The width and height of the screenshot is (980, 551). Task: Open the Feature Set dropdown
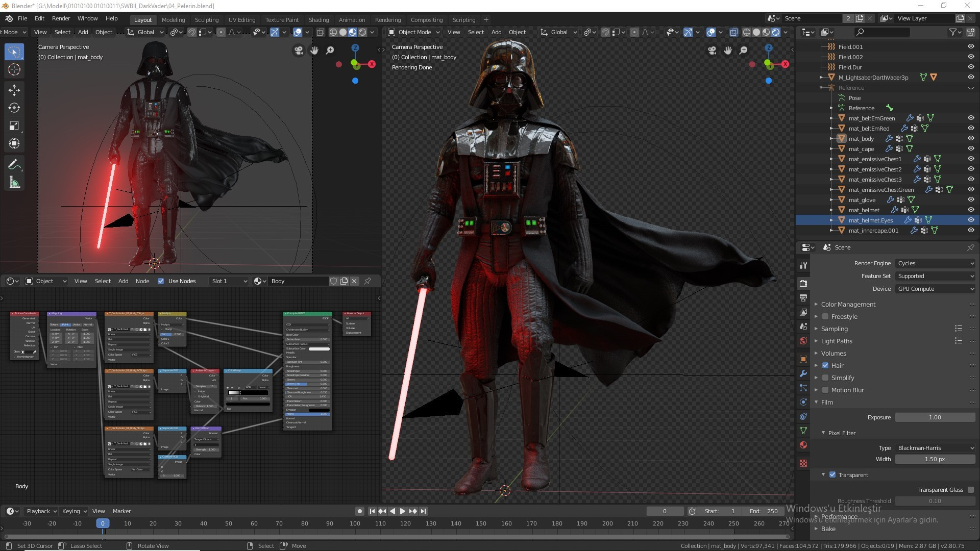935,276
